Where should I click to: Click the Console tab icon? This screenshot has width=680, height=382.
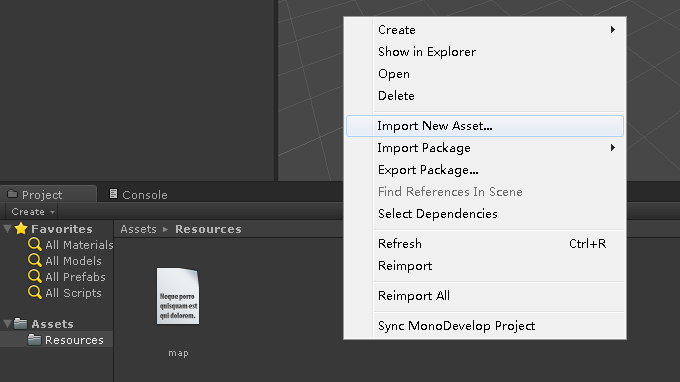coord(113,194)
